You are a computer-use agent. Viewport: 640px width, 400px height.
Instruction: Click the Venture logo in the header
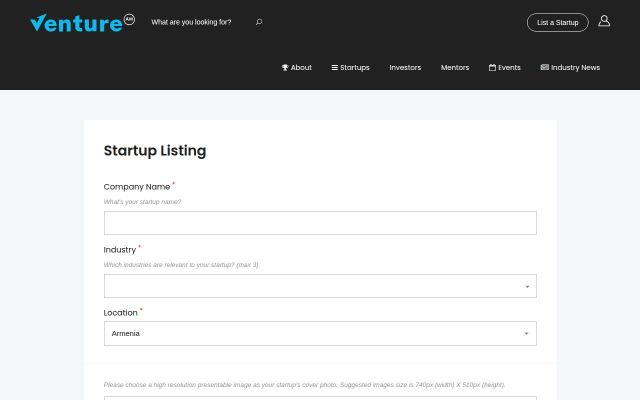(x=82, y=22)
